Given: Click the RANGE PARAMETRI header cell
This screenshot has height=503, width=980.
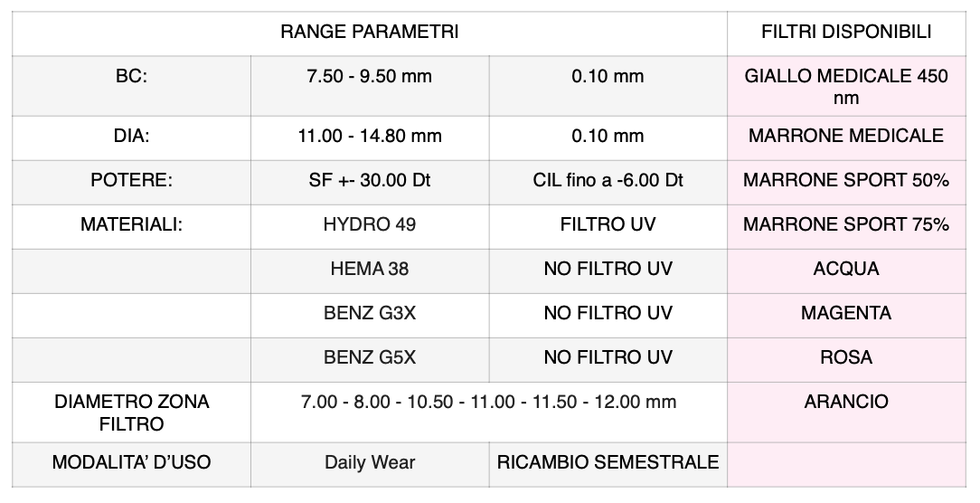Looking at the screenshot, I should click(369, 33).
